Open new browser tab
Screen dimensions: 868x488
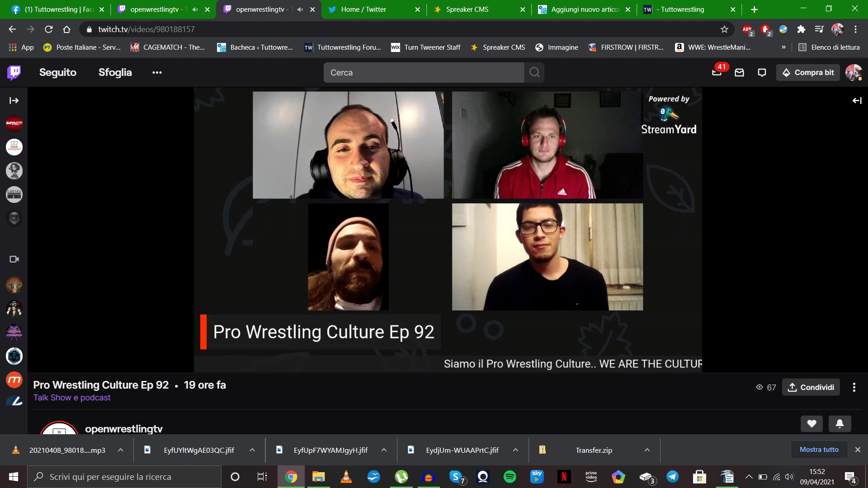(754, 9)
